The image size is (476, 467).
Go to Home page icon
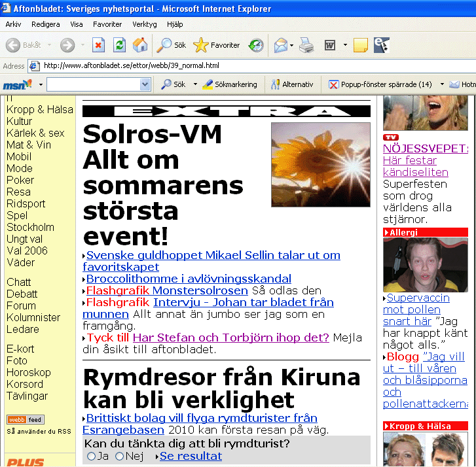pyautogui.click(x=140, y=45)
